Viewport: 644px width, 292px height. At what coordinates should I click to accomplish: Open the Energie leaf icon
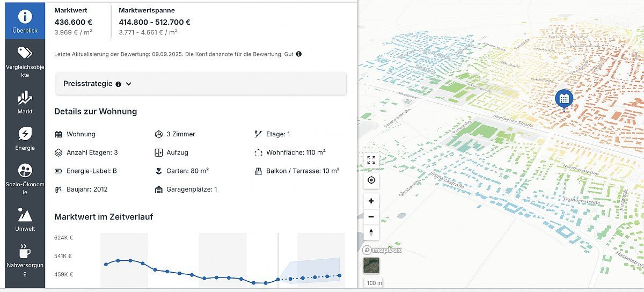25,134
